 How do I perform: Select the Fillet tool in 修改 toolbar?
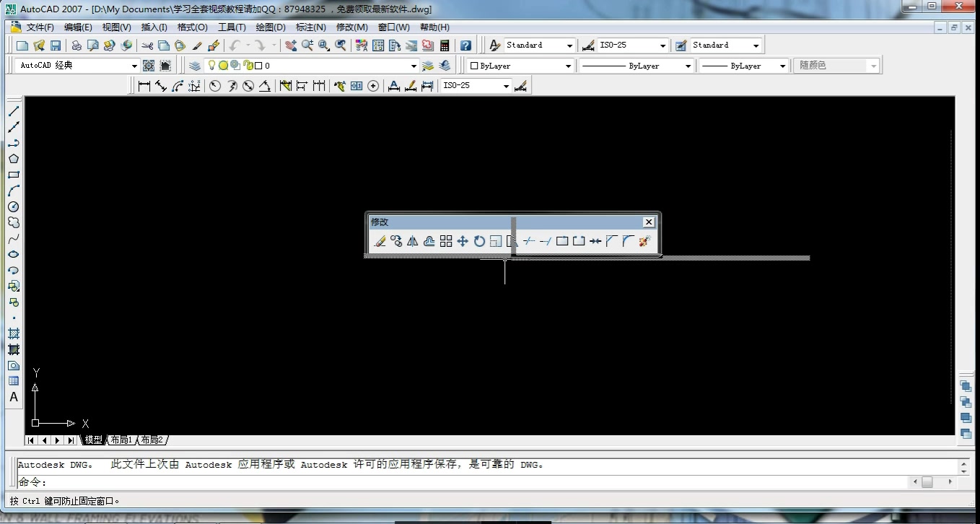(x=628, y=242)
